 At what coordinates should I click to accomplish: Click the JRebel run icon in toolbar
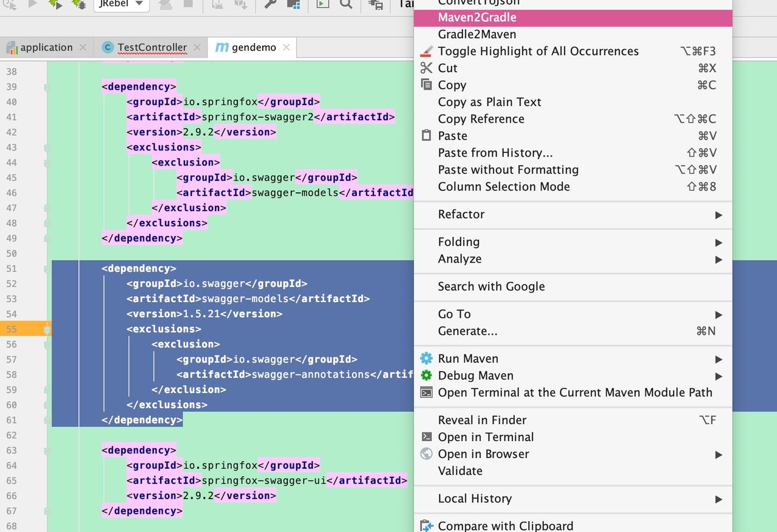pyautogui.click(x=55, y=4)
